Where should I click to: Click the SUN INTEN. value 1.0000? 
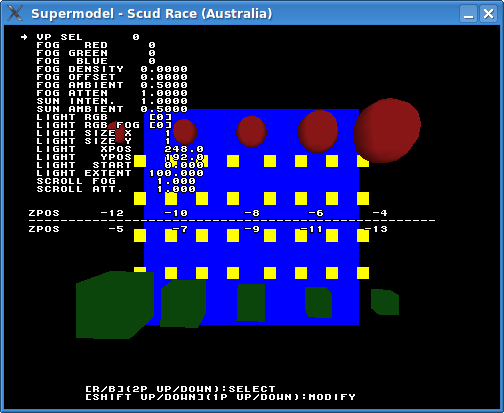[x=164, y=101]
